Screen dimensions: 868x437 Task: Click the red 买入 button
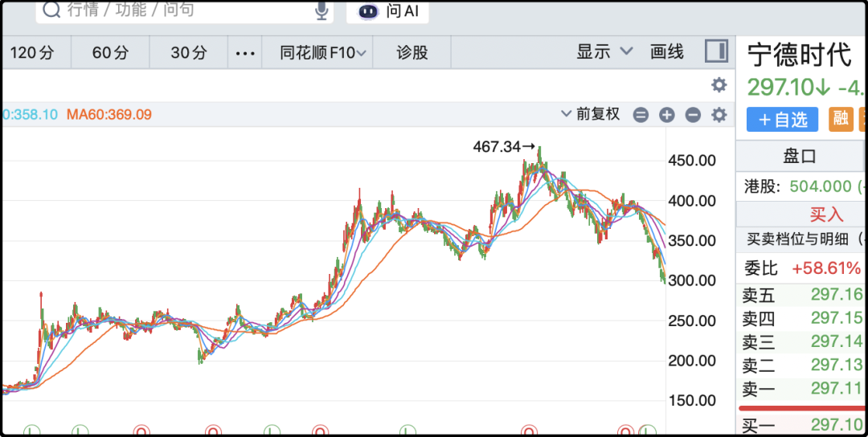[826, 213]
